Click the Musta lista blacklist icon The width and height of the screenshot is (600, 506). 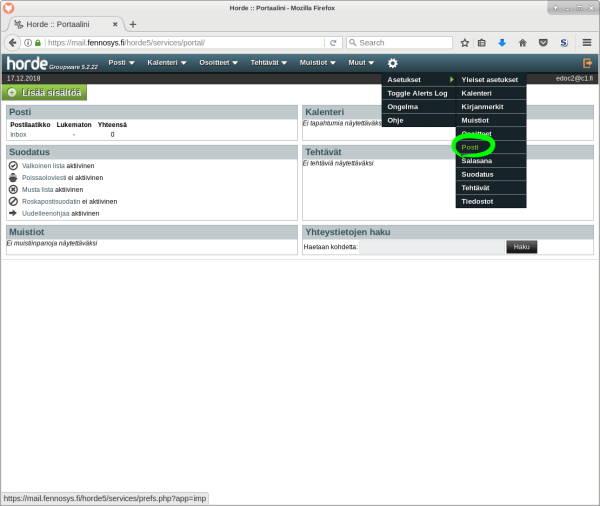13,189
